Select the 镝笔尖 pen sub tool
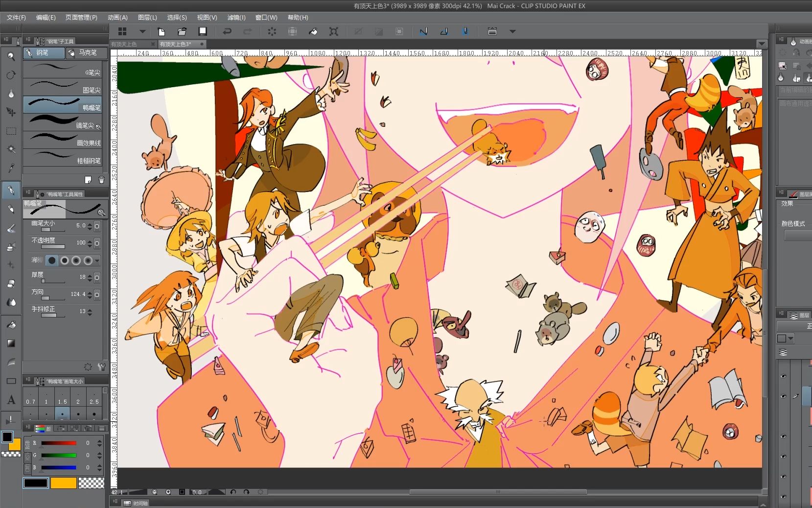 pos(63,122)
